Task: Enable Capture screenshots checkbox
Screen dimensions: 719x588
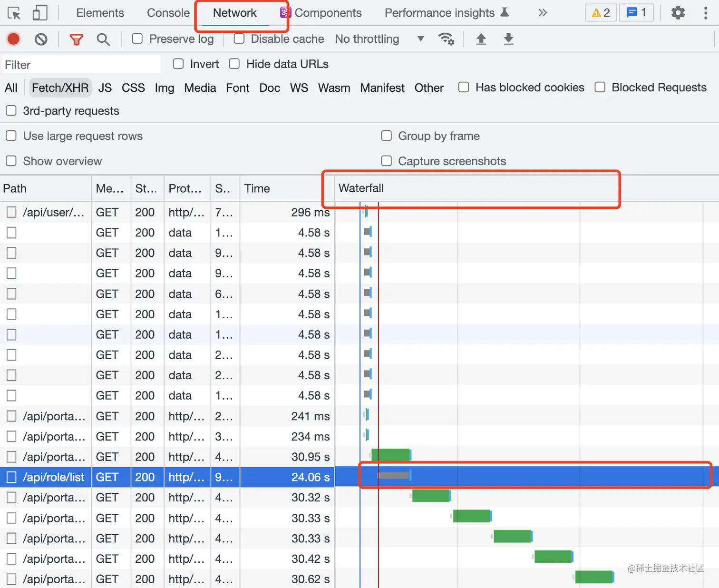Action: [387, 161]
